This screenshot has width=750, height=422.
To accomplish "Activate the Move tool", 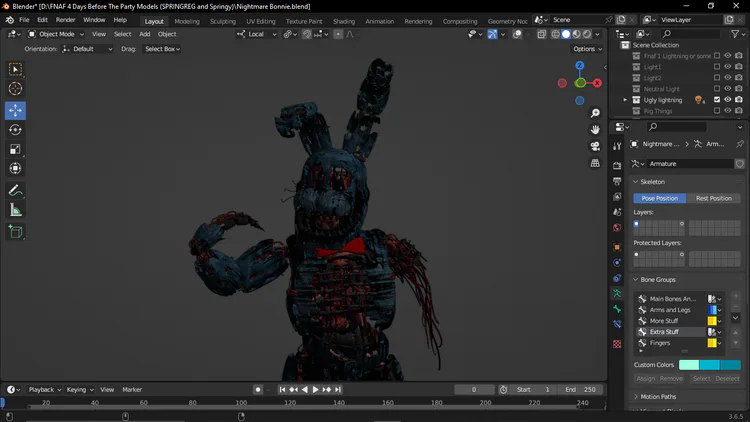I will (15, 111).
